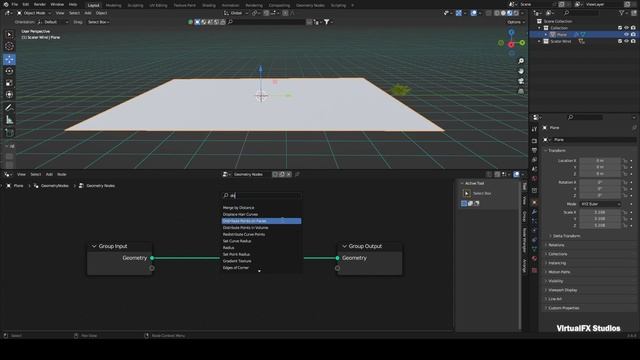Viewport: 640px width, 360px height.
Task: Select the Cursor tool in viewport toolbar
Action: 9,47
